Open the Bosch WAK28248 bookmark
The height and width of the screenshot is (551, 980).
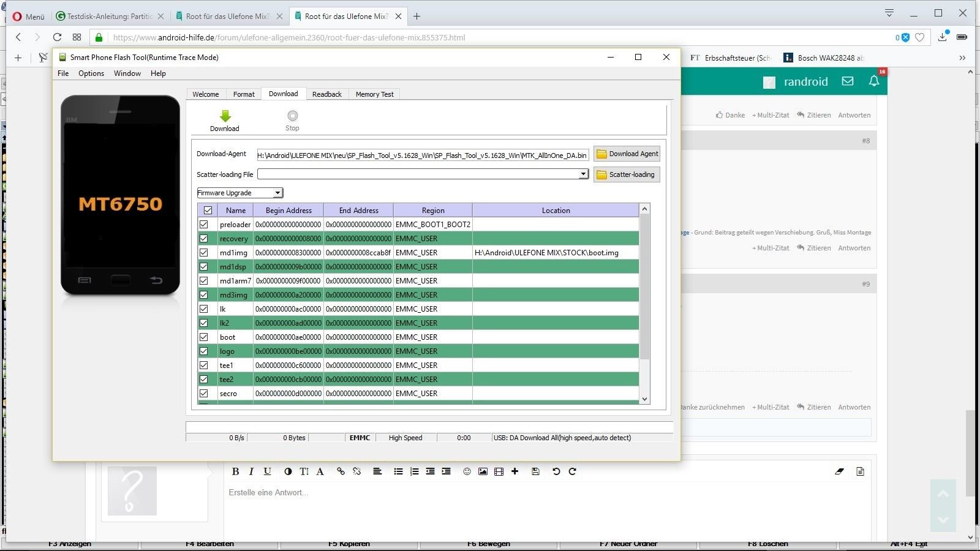[824, 58]
